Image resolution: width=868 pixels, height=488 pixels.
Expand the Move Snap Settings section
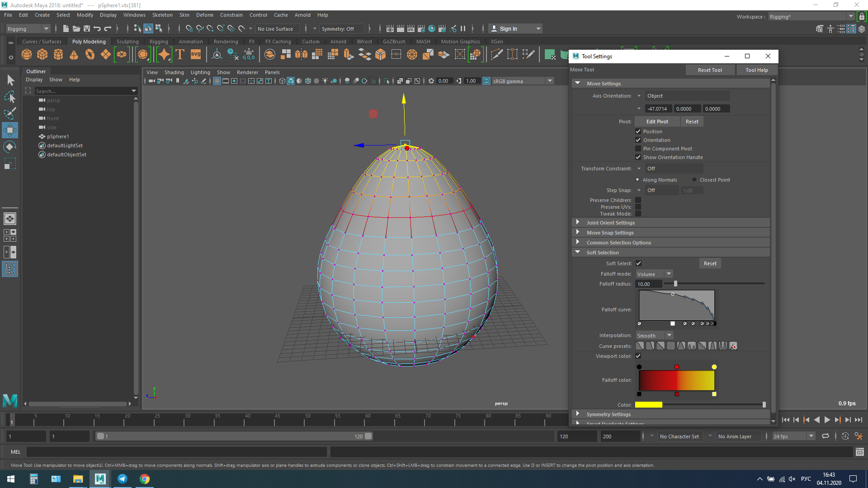pos(577,233)
